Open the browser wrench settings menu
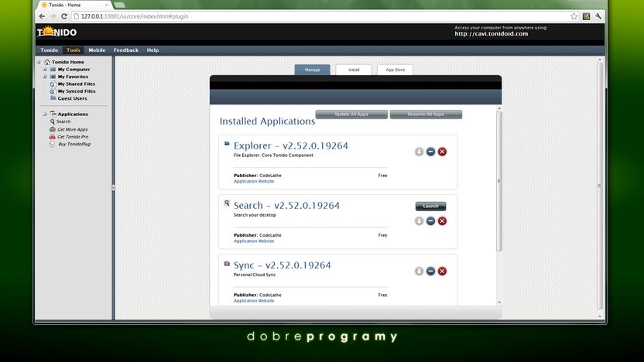644x362 pixels. point(598,16)
